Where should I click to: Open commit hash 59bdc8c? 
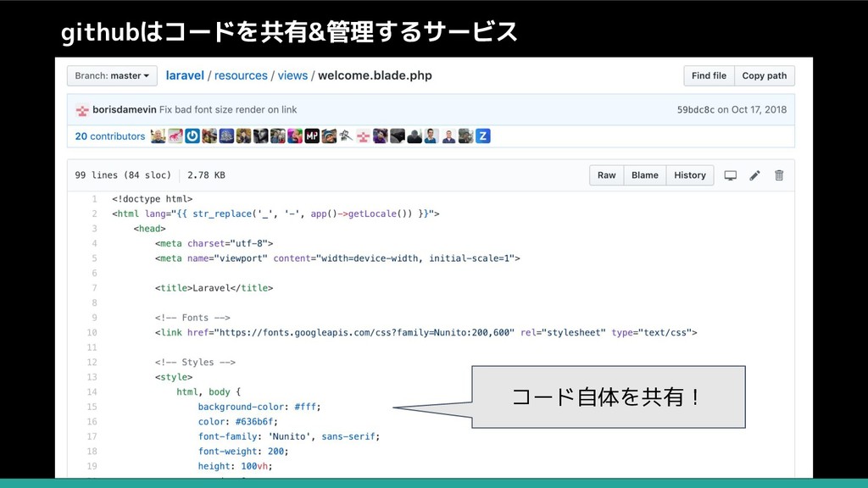point(696,109)
